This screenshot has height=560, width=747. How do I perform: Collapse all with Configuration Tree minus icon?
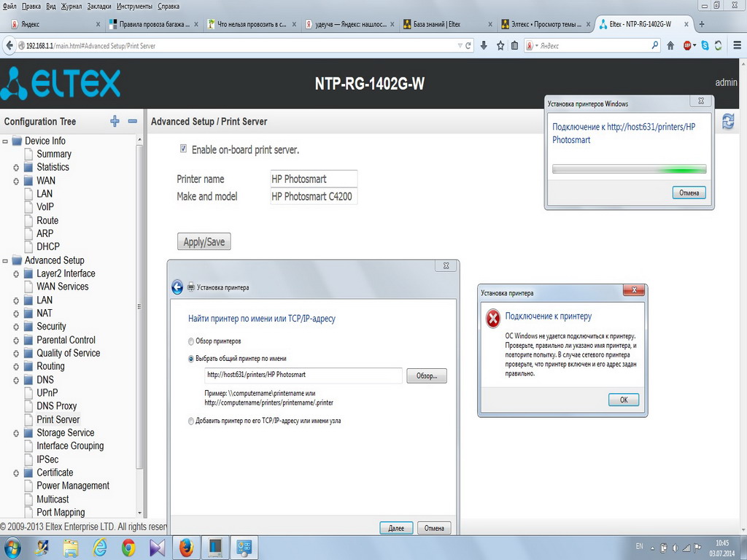(133, 121)
